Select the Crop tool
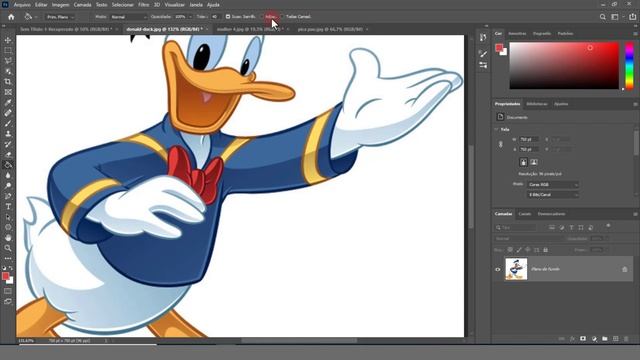 click(x=8, y=82)
